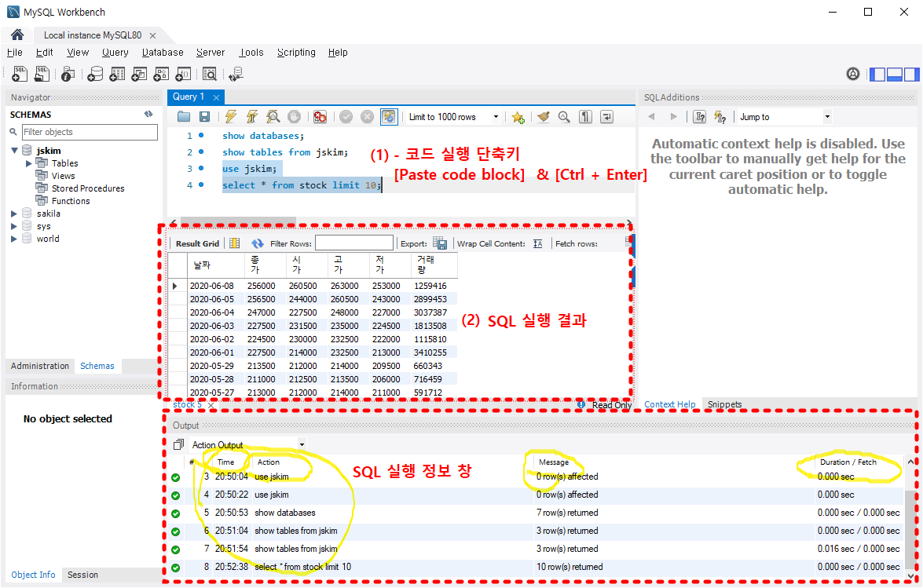923x588 pixels.
Task: Click the Filter objects search field
Action: coord(90,133)
